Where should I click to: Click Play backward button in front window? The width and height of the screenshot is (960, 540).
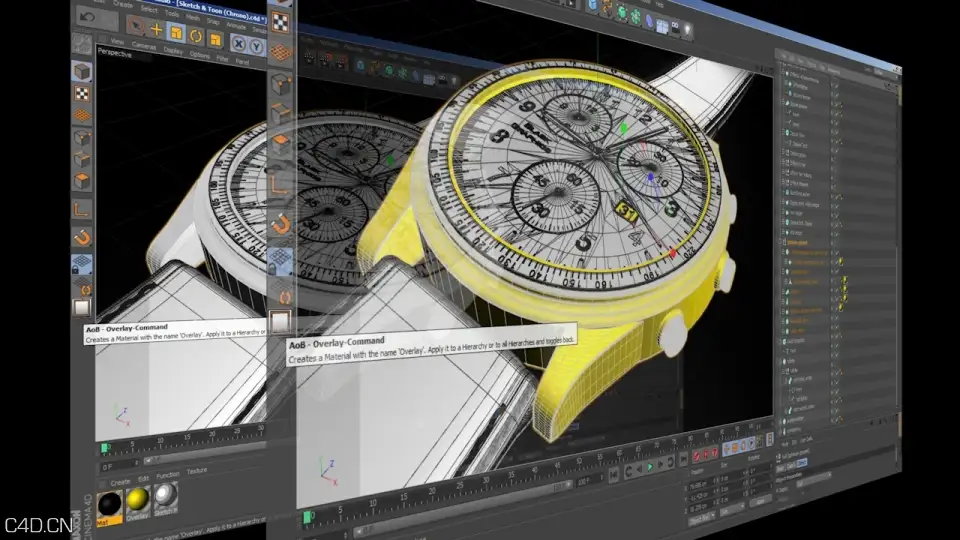[x=640, y=469]
